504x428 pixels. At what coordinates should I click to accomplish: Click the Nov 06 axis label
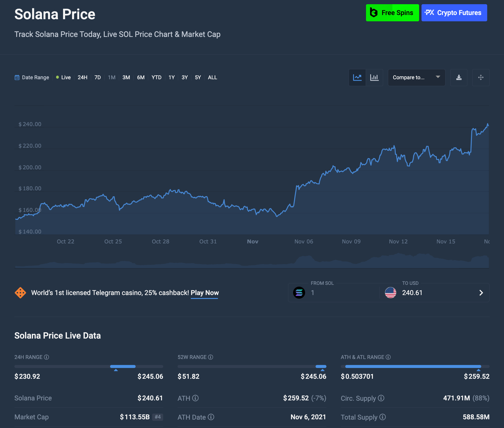pos(304,242)
